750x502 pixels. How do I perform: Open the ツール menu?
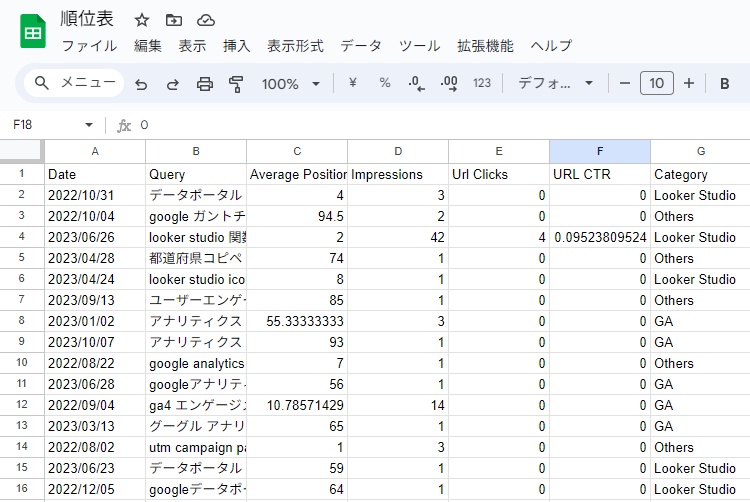419,46
